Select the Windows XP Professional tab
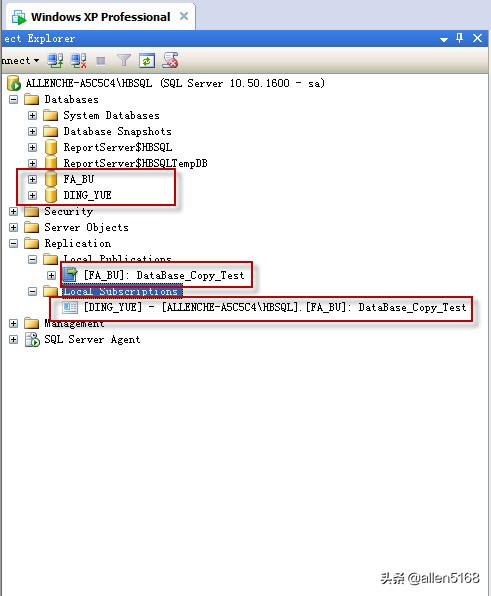 [100, 17]
